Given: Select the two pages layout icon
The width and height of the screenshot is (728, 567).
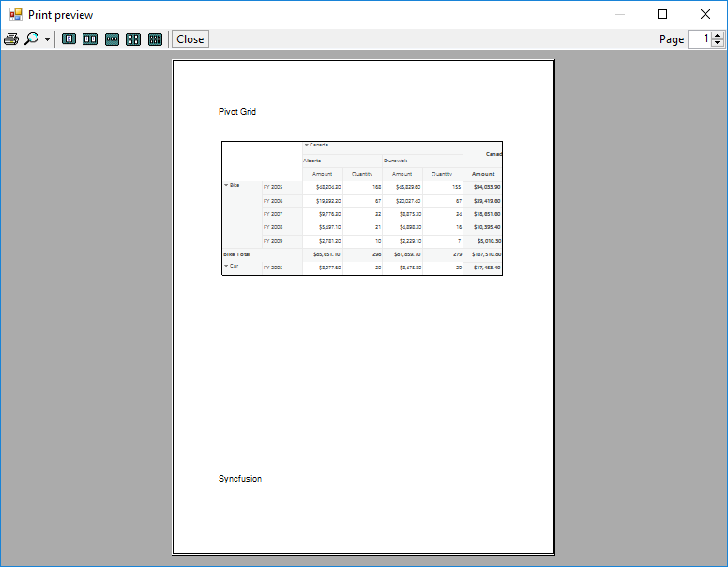Looking at the screenshot, I should coord(90,39).
